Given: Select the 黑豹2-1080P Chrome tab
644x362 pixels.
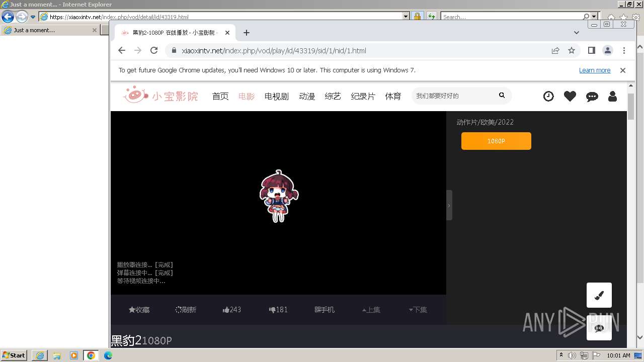Looking at the screenshot, I should pyautogui.click(x=176, y=33).
